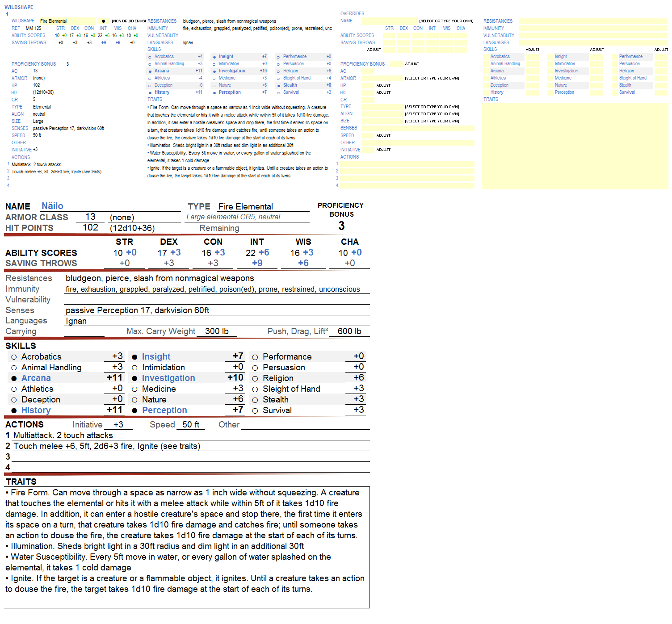This screenshot has width=672, height=624.
Task: Select adjust cell beside Overrides Performance skill
Action: tap(661, 57)
